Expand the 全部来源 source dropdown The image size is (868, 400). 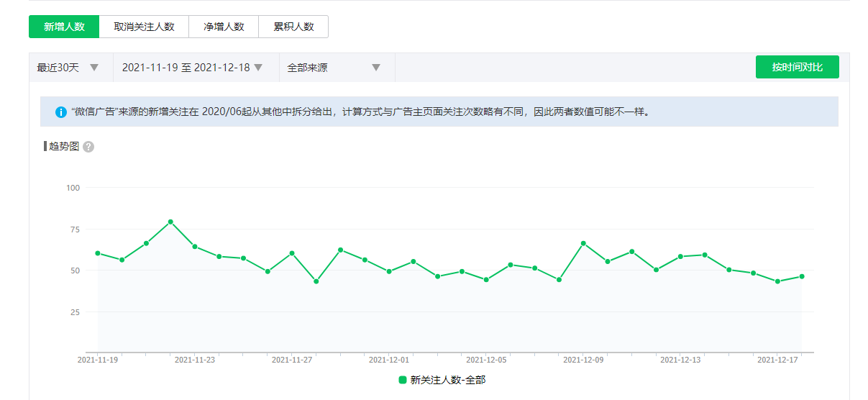[334, 68]
